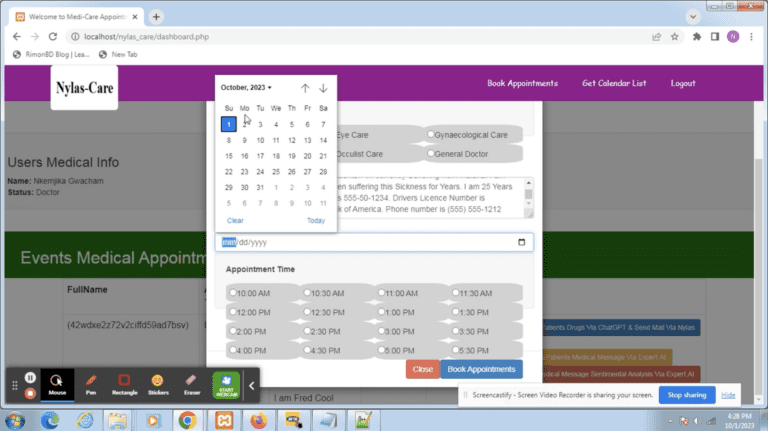Image resolution: width=768 pixels, height=431 pixels.
Task: Click Logout in the top navigation
Action: pos(683,83)
